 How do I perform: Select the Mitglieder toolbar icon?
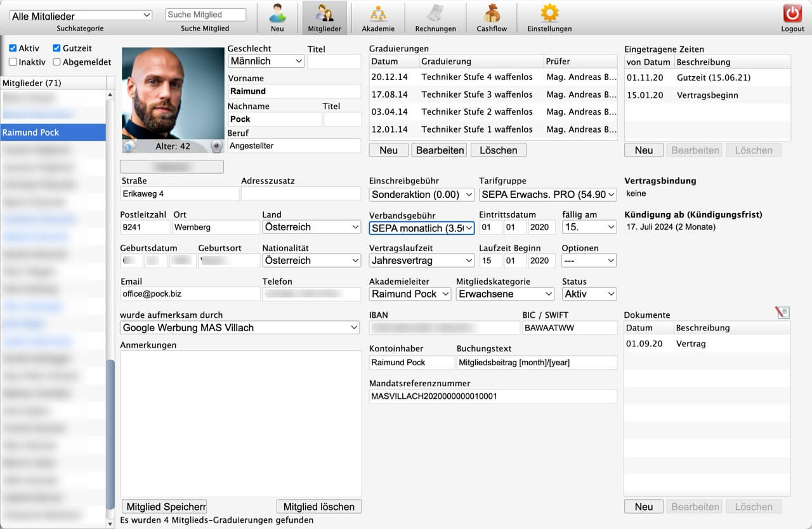click(x=324, y=13)
